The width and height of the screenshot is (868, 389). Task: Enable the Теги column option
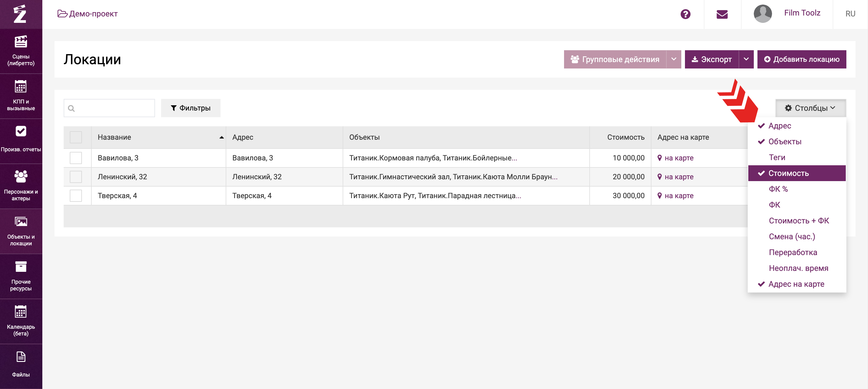click(777, 157)
